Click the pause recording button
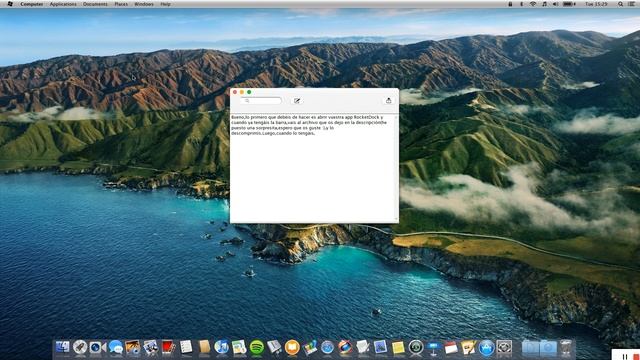 tap(624, 357)
